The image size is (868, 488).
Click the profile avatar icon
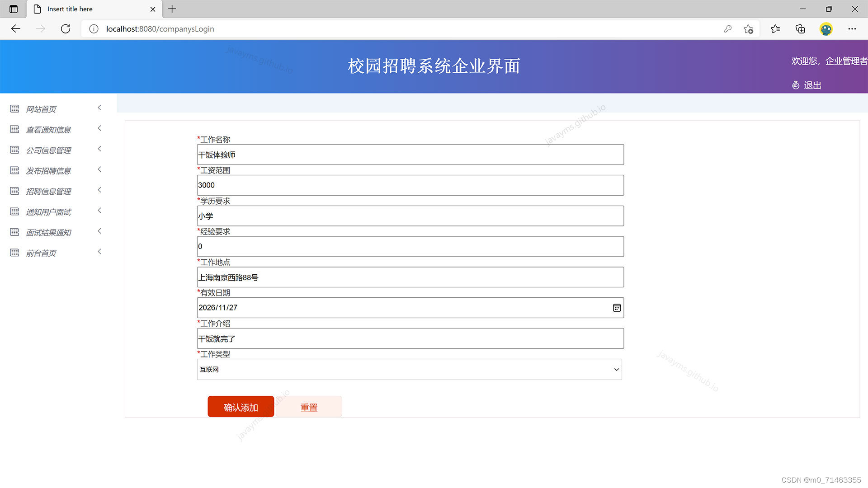coord(826,29)
